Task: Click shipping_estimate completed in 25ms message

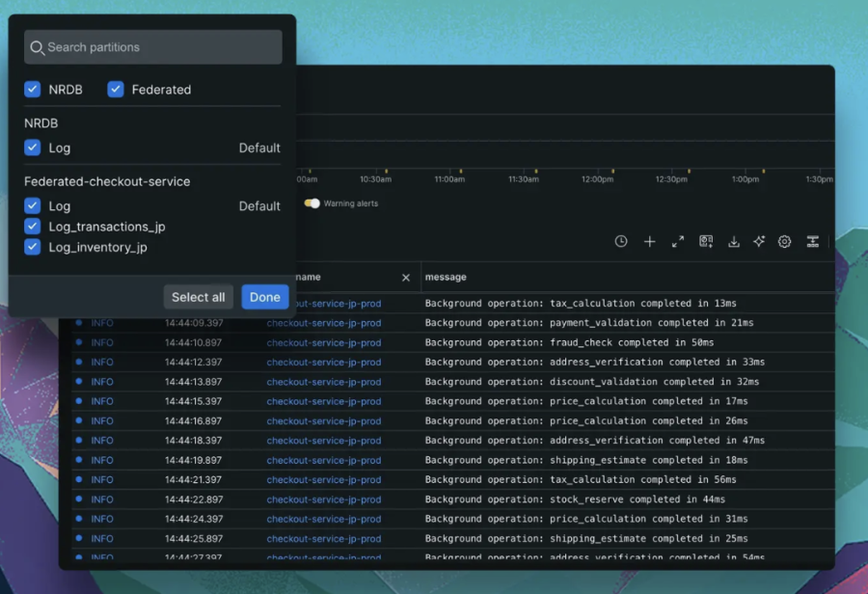Action: click(586, 539)
